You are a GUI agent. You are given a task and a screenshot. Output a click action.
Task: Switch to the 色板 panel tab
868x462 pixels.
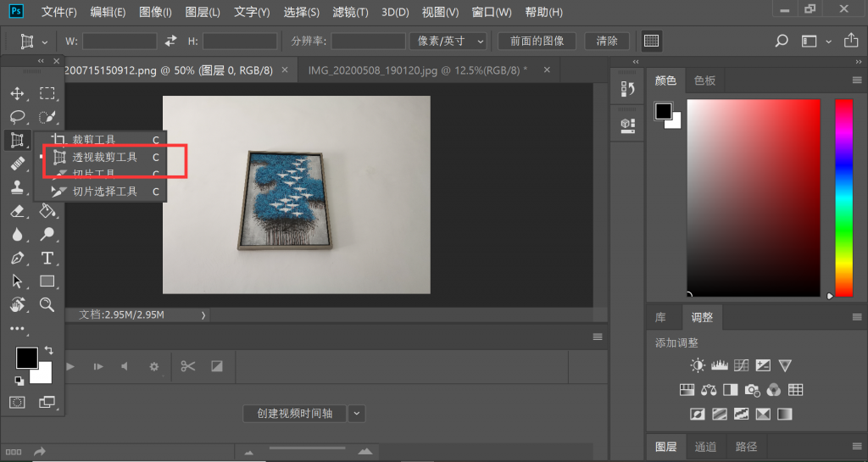704,81
